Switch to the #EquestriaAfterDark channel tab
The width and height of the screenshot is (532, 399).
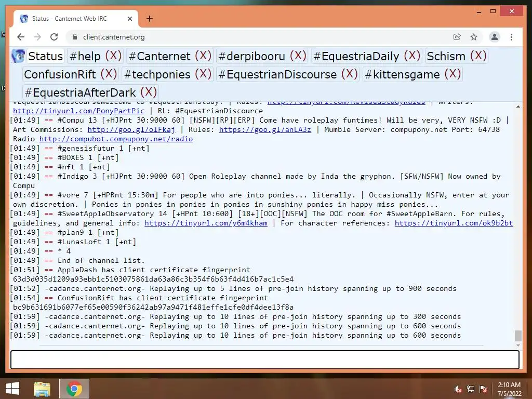click(x=80, y=92)
